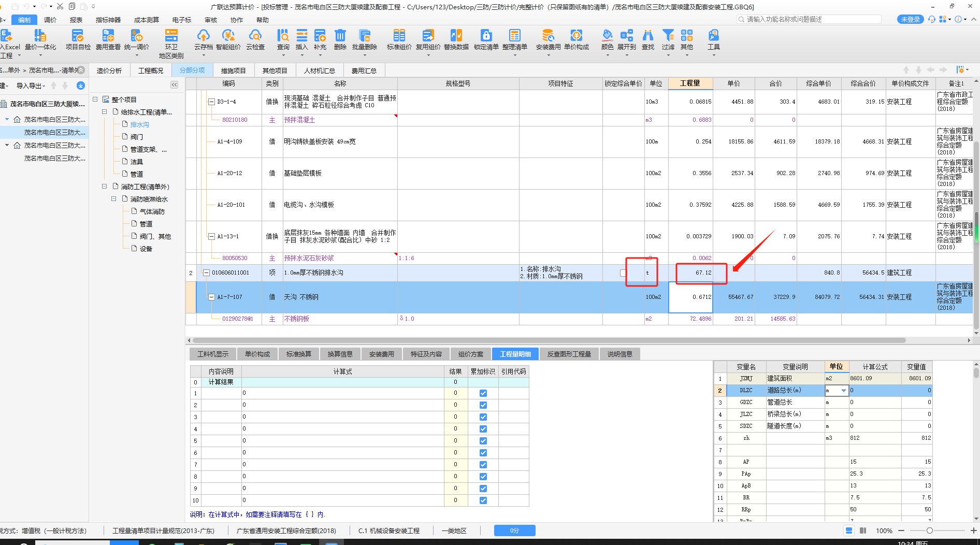Viewport: 980px width, 545px height.
Task: Open the 统一调价 tool
Action: point(136,39)
